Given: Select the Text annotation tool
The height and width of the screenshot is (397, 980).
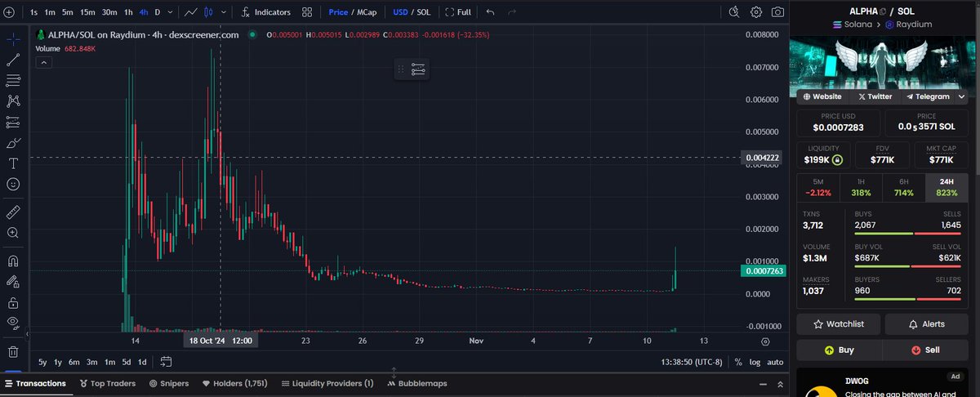Looking at the screenshot, I should pyautogui.click(x=13, y=163).
